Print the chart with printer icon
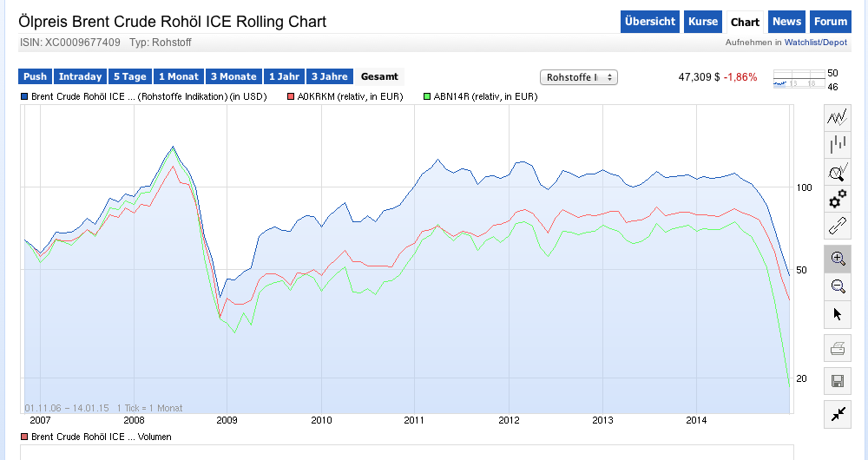The height and width of the screenshot is (460, 868). (x=837, y=349)
